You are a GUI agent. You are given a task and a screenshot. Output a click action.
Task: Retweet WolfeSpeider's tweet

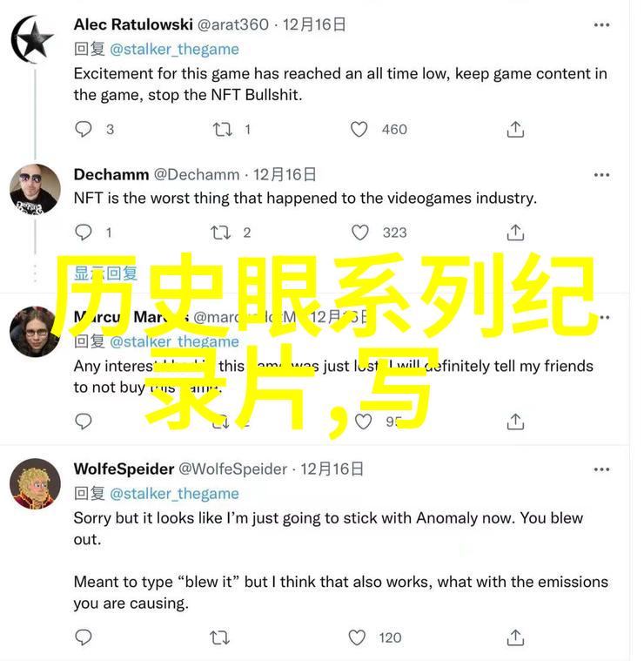click(x=219, y=637)
